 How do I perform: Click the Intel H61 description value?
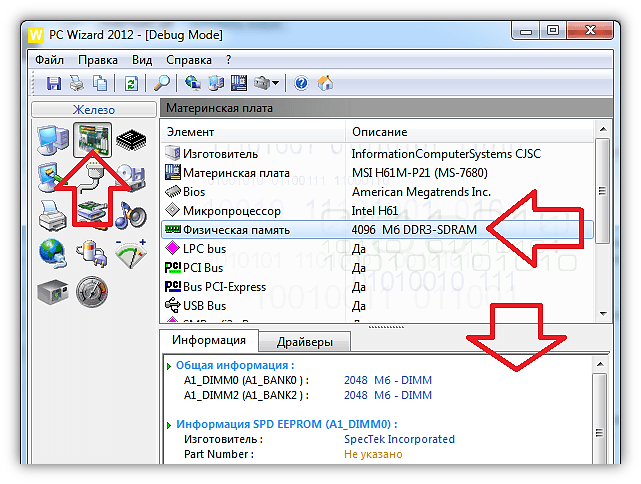coord(374,211)
